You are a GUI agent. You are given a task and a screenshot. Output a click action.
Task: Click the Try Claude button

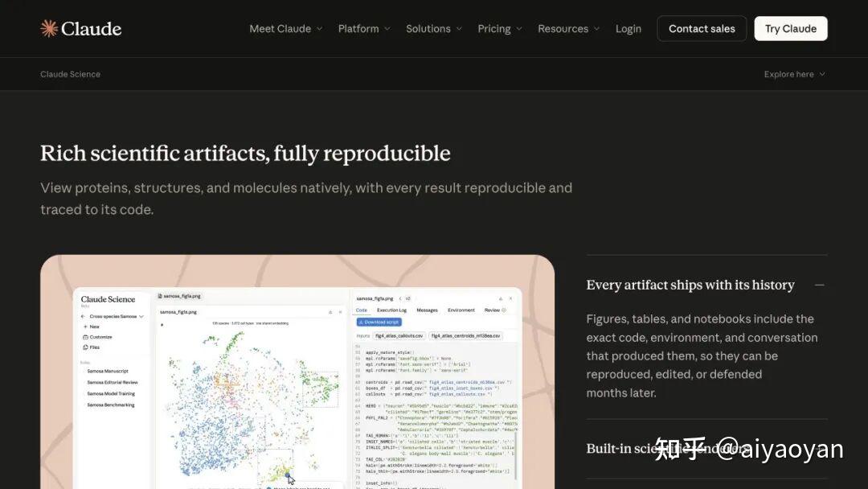point(791,28)
